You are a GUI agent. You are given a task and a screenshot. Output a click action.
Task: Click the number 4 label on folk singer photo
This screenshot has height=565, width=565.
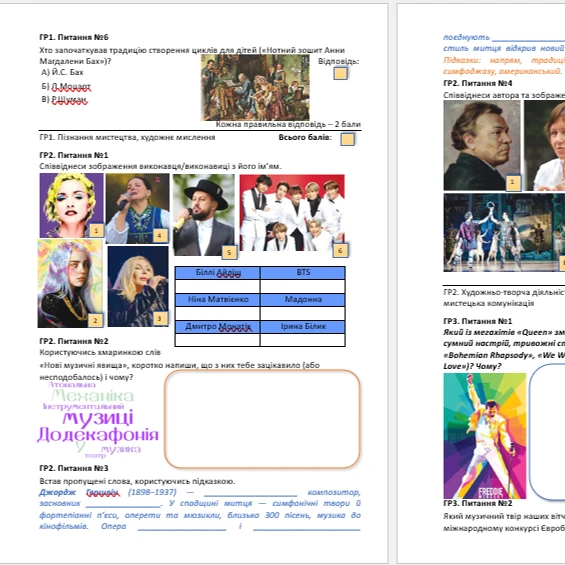point(160,236)
